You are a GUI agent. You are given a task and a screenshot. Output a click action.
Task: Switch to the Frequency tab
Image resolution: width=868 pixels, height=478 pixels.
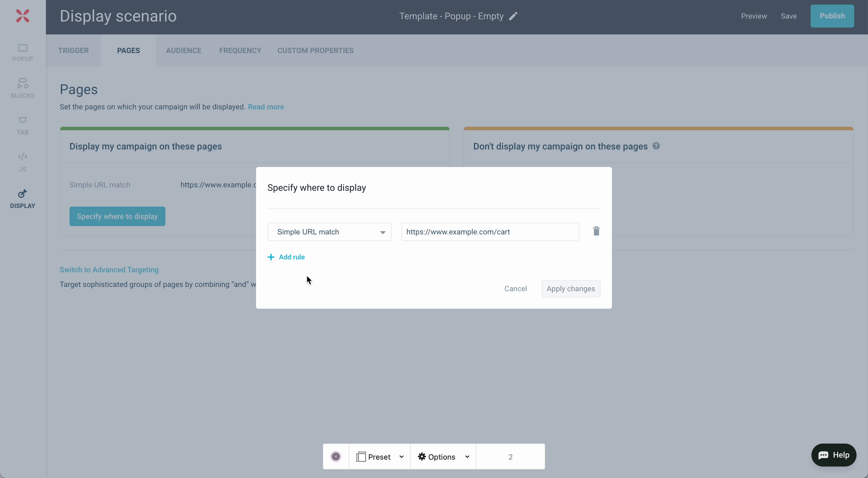240,50
